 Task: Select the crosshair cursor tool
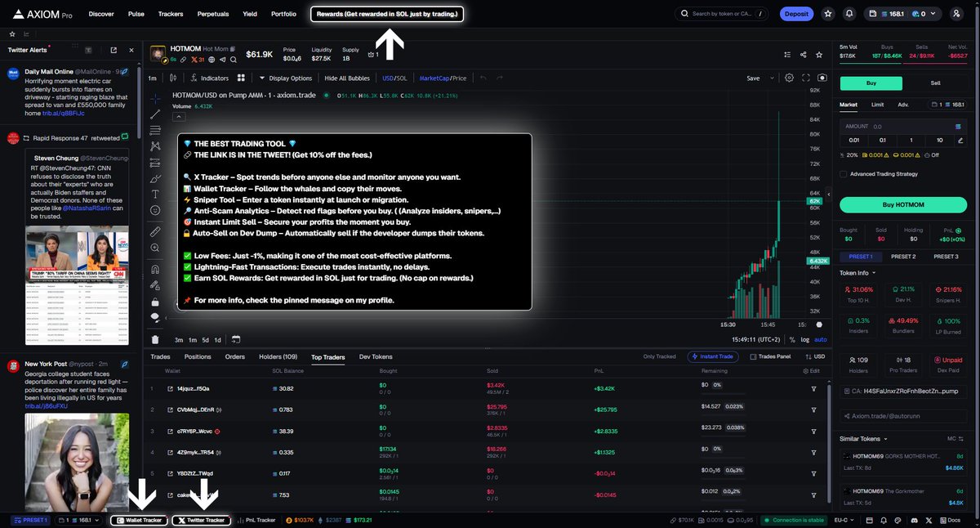click(155, 98)
